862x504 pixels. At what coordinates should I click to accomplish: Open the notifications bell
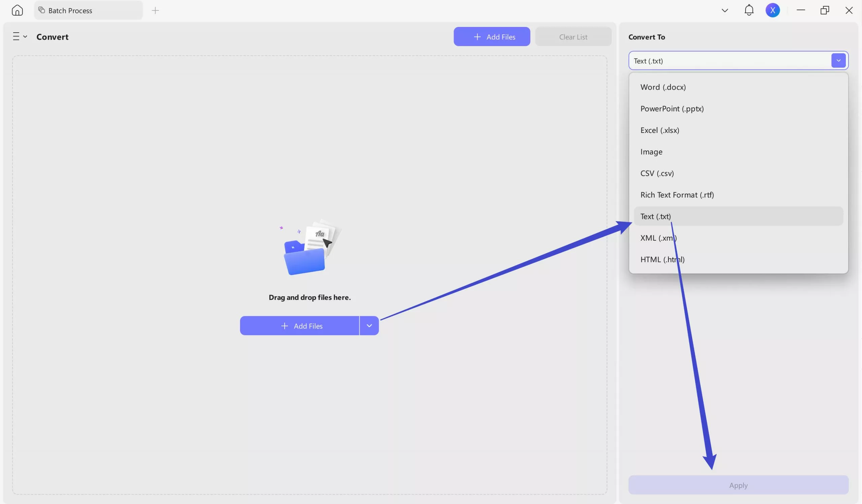pyautogui.click(x=749, y=10)
